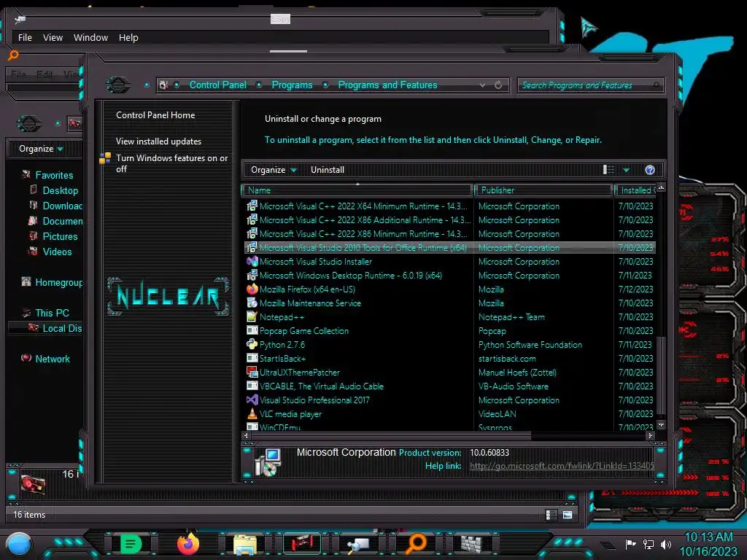Click the change view icon in toolbar

point(608,170)
